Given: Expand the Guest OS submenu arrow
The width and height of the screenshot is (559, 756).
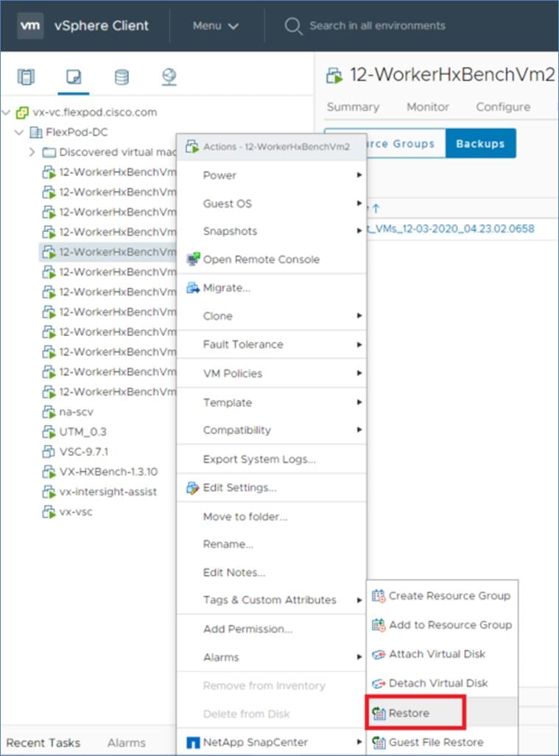Looking at the screenshot, I should 359,203.
